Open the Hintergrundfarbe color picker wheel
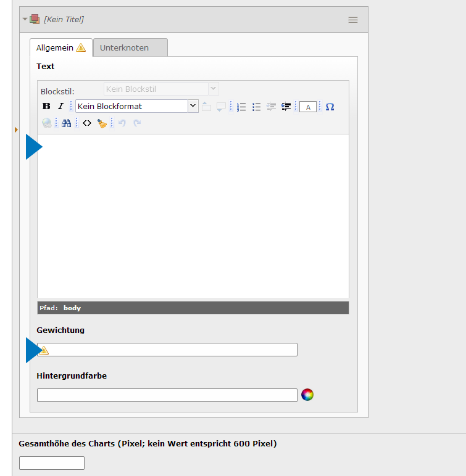The width and height of the screenshot is (466, 476). 307,395
